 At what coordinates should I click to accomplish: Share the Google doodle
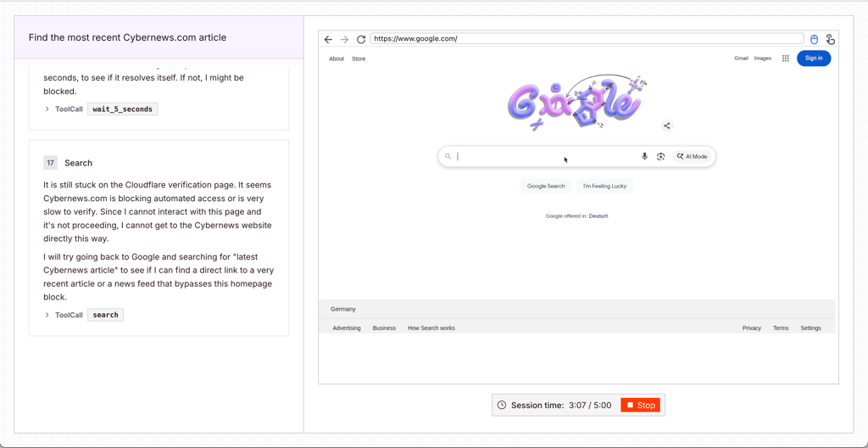[667, 126]
